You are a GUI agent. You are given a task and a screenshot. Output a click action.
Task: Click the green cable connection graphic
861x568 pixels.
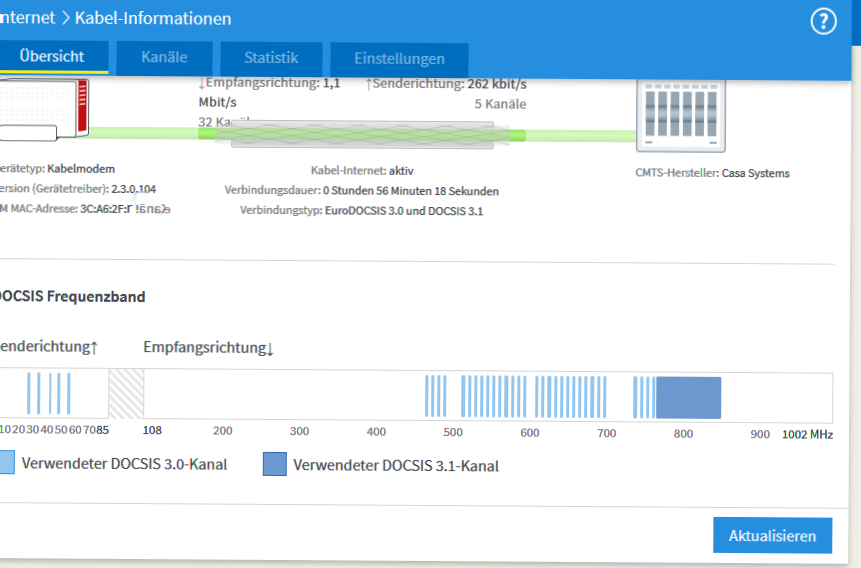[x=362, y=134]
